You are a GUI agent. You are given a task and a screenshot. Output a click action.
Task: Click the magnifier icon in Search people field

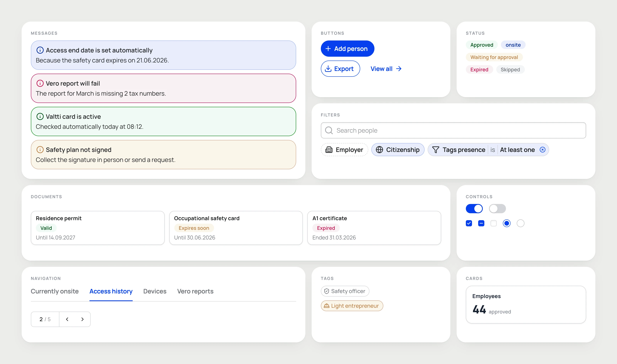coord(329,130)
